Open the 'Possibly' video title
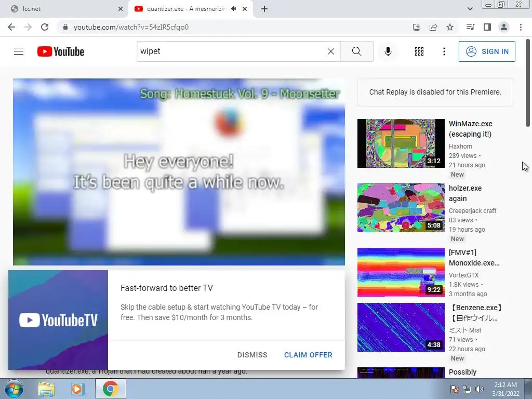The image size is (532, 399). click(462, 372)
